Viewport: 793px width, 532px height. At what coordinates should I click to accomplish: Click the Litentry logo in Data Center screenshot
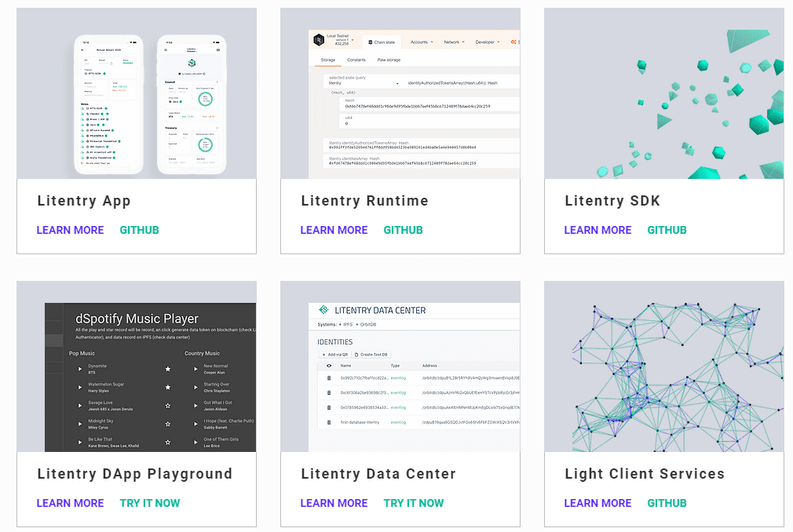click(323, 310)
